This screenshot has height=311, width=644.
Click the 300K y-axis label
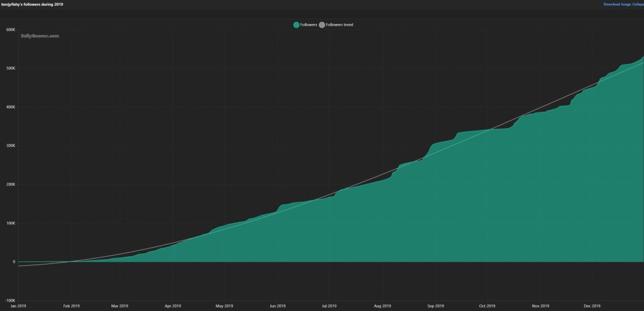11,146
